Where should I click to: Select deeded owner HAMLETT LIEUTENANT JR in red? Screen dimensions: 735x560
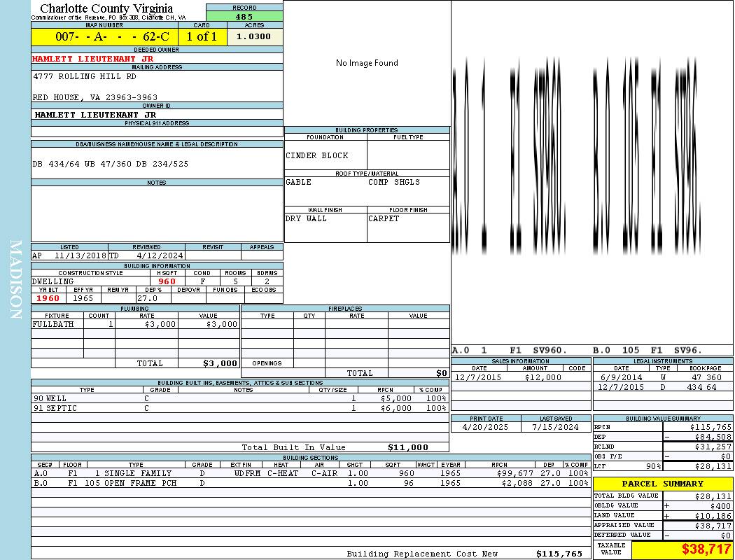click(93, 59)
